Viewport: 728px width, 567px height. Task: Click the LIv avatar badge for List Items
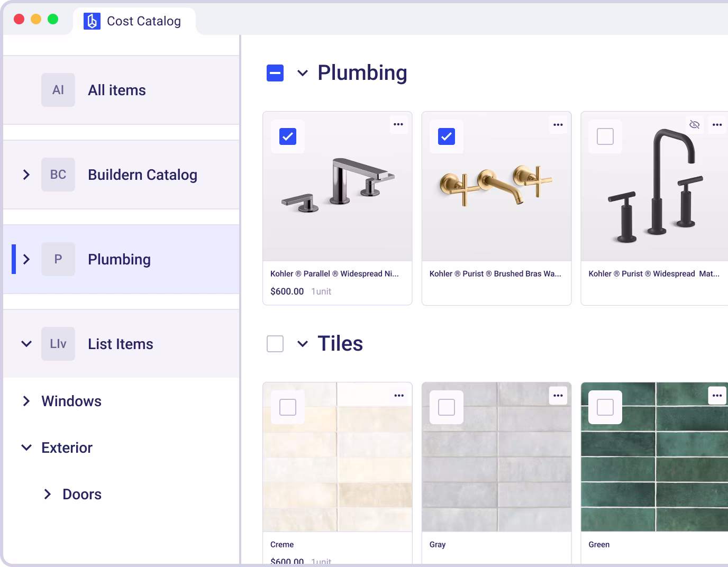[58, 344]
